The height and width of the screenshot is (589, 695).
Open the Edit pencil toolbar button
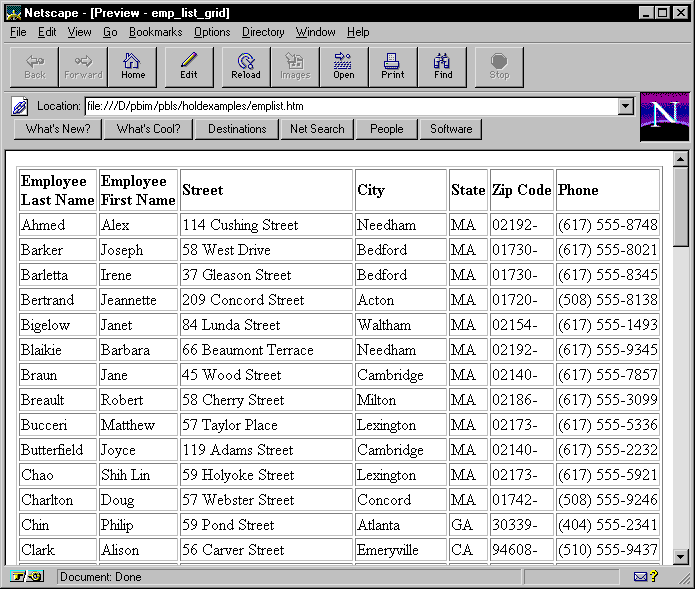pos(189,67)
